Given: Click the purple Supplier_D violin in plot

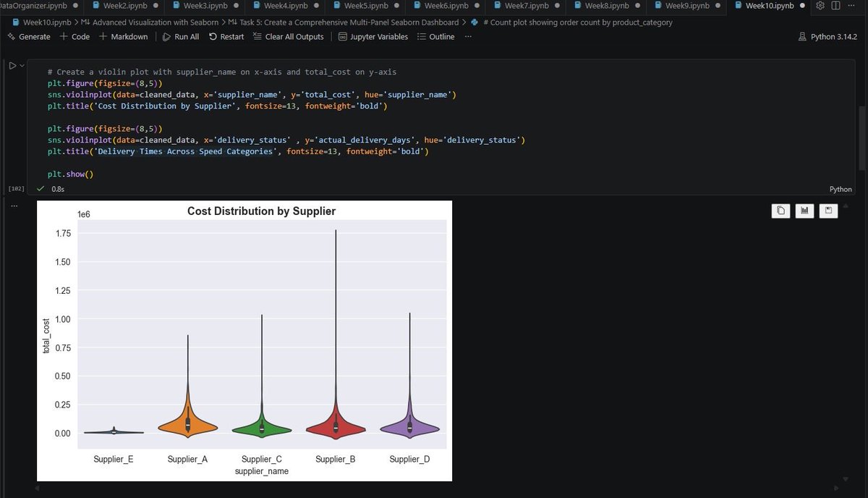Looking at the screenshot, I should pos(409,427).
